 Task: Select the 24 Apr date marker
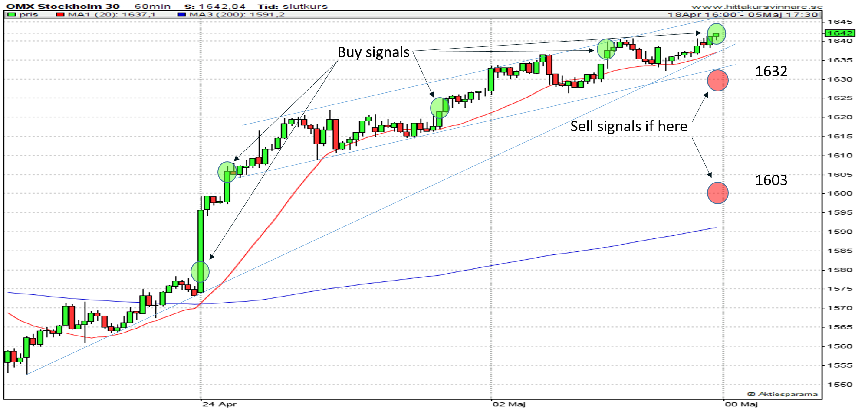coord(219,404)
